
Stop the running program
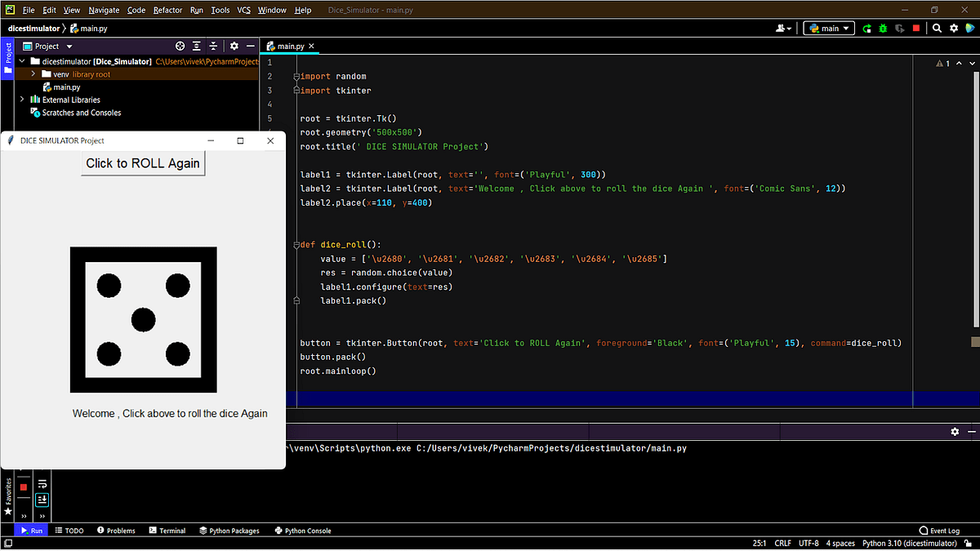(x=916, y=28)
